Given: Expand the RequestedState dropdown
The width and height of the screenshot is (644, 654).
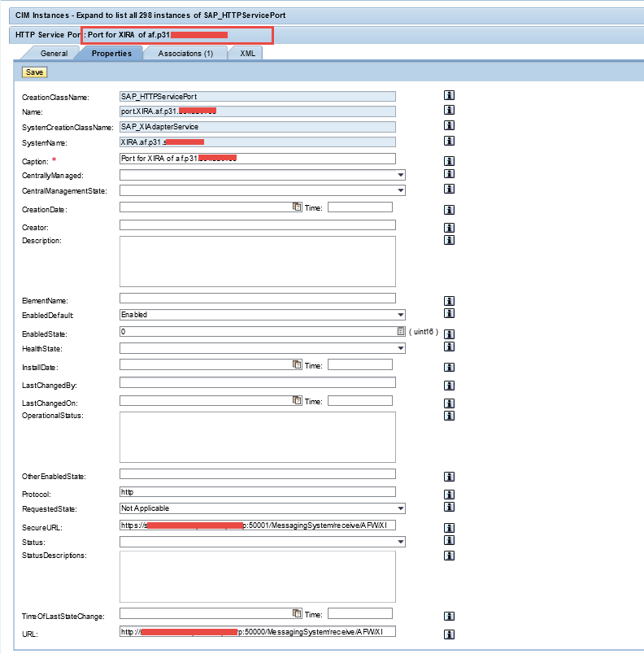Looking at the screenshot, I should [x=401, y=508].
